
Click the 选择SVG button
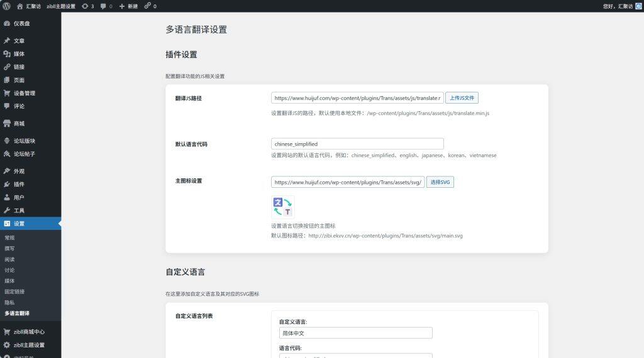pyautogui.click(x=440, y=182)
